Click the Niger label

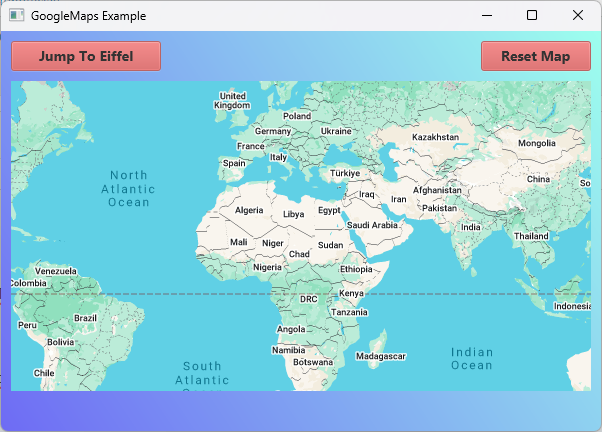273,243
